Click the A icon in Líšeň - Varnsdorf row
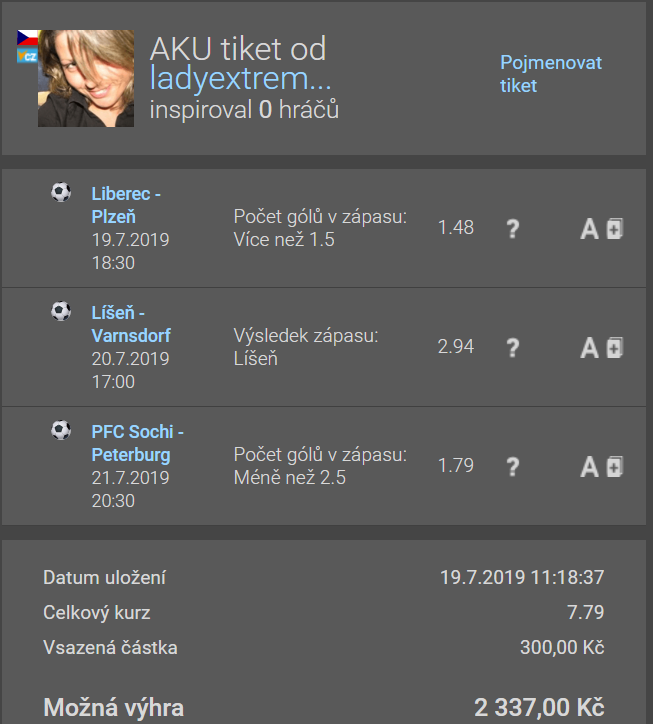Viewport: 653px width, 724px height. pos(589,348)
